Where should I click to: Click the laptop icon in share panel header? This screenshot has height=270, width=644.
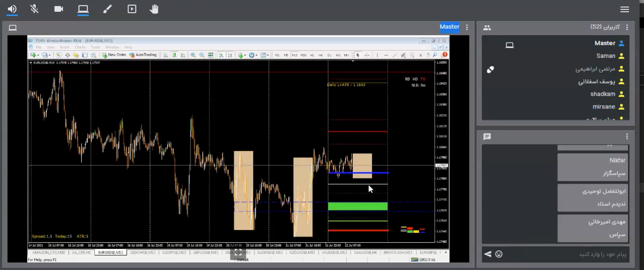point(13,28)
